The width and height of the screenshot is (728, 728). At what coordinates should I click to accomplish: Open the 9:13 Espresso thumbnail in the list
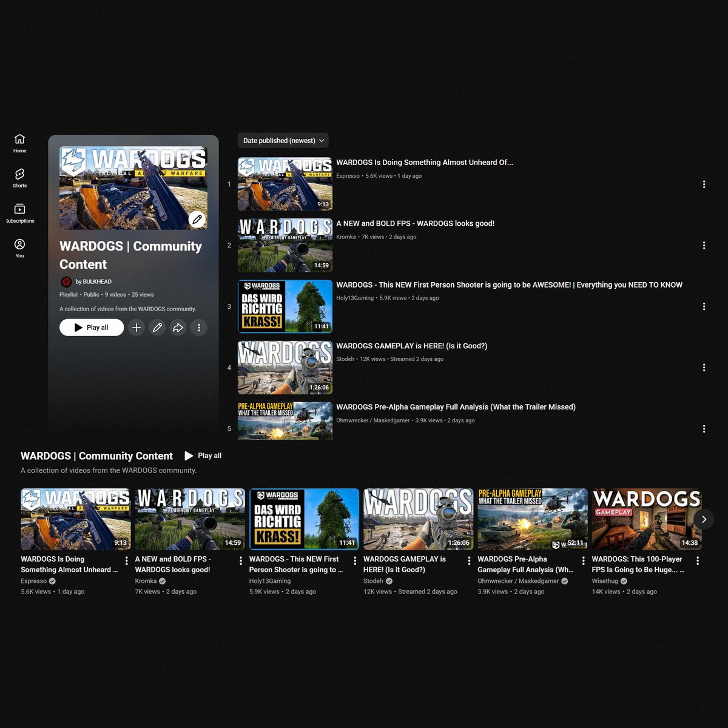[x=285, y=184]
